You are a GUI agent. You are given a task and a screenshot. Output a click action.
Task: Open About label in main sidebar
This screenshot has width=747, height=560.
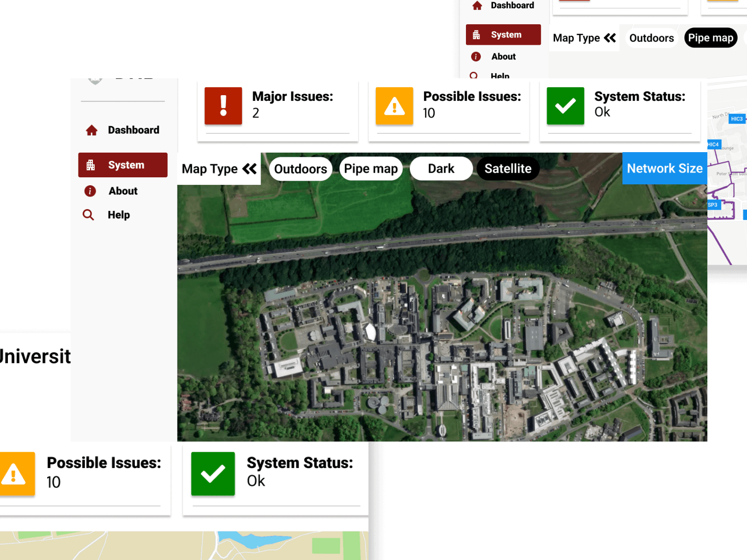(x=123, y=191)
